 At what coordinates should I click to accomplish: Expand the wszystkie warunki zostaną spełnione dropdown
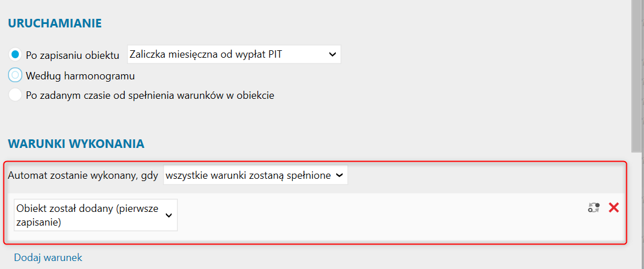(x=256, y=175)
